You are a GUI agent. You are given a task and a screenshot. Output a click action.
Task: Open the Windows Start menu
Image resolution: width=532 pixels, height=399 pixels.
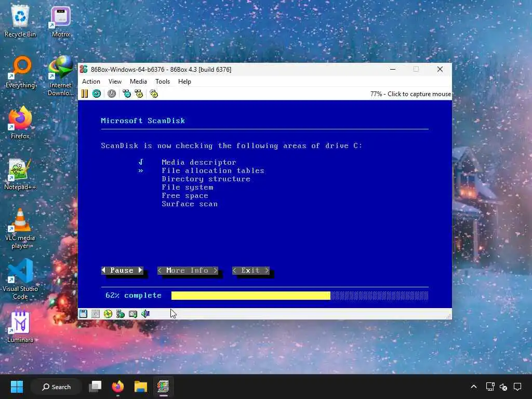[17, 387]
